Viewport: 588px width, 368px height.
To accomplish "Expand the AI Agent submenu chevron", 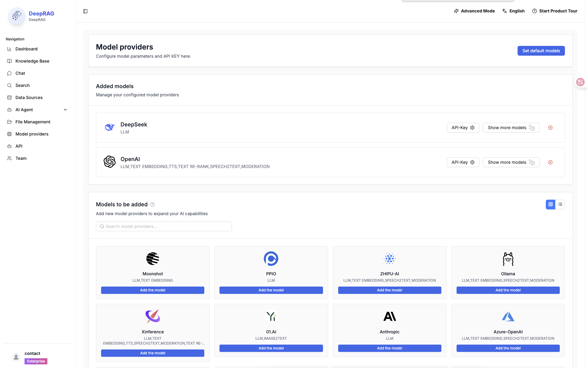I will pyautogui.click(x=65, y=110).
